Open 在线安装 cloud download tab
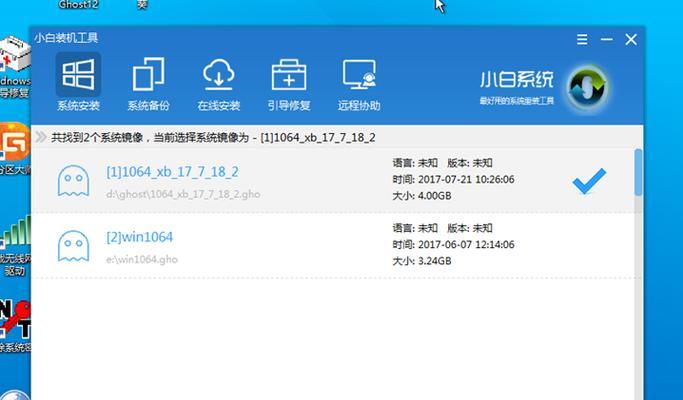 [x=219, y=83]
